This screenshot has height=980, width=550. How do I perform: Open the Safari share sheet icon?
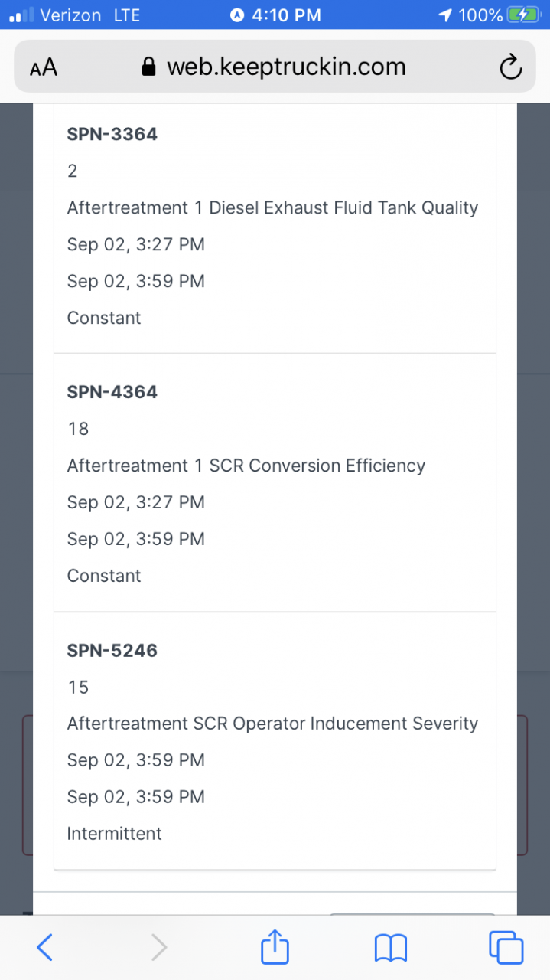click(x=275, y=946)
